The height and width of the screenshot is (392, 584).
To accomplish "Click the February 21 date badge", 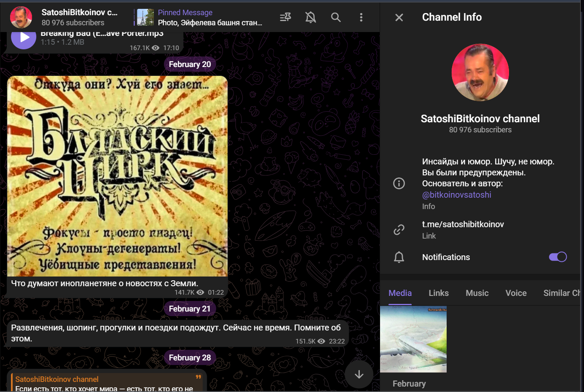I will pos(190,309).
